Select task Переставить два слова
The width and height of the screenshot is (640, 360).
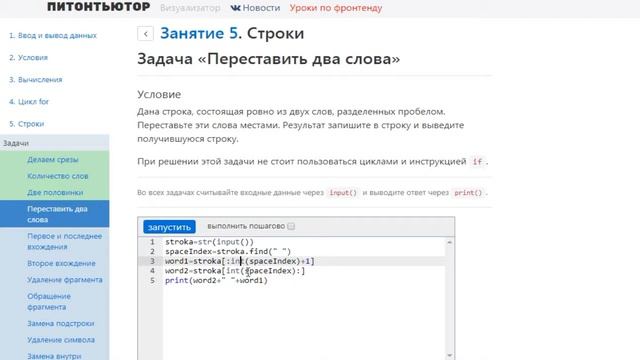click(55, 214)
